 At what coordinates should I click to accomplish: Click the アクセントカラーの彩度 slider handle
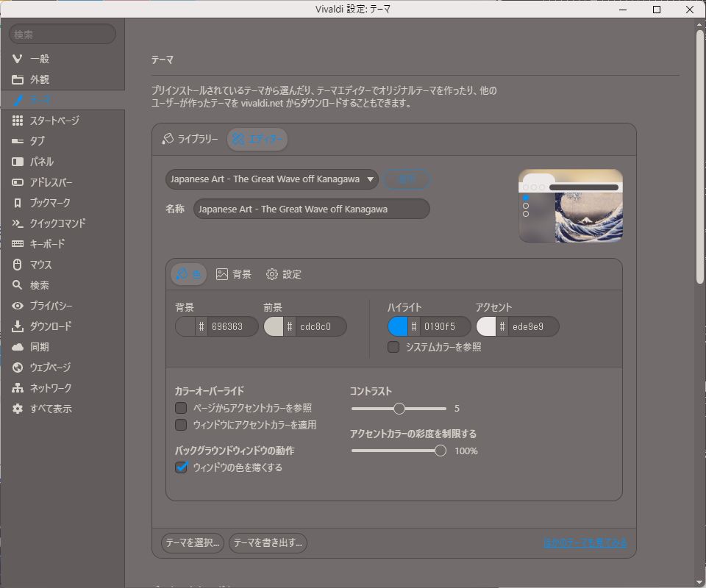[x=441, y=451]
